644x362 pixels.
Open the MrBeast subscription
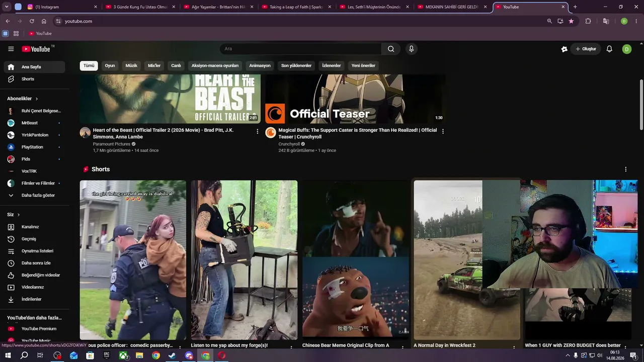[34, 123]
